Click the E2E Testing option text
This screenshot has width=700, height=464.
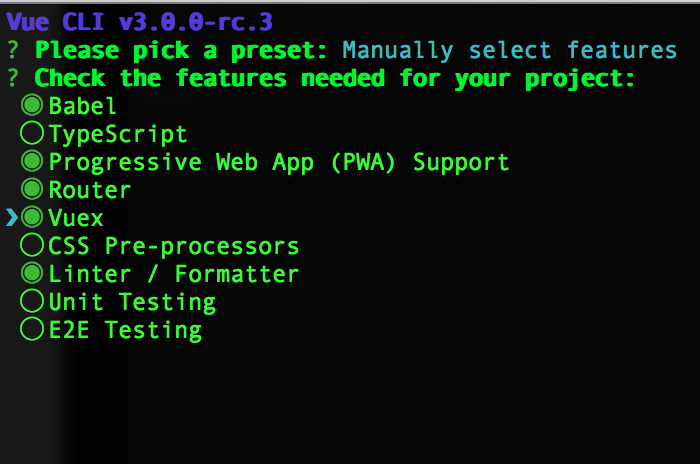tap(125, 329)
